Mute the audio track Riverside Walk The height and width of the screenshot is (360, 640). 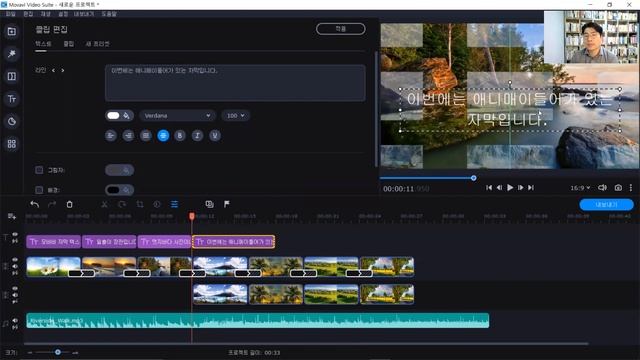15,320
